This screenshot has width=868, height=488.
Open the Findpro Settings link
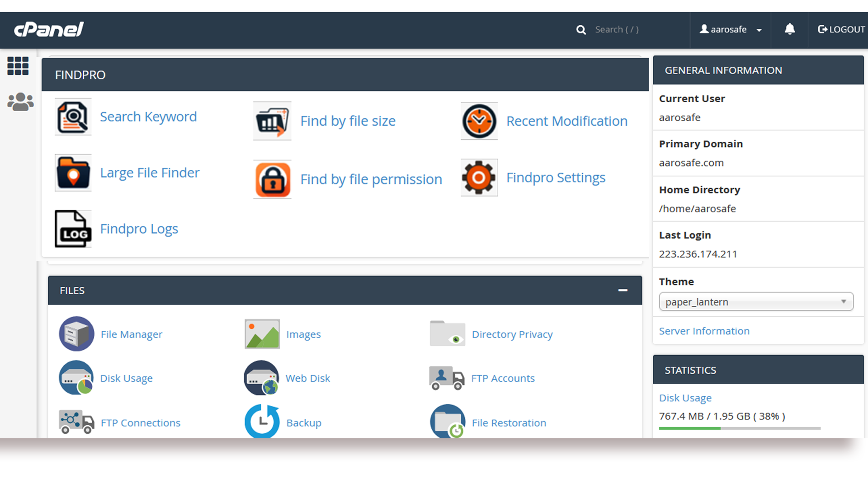[x=556, y=178]
